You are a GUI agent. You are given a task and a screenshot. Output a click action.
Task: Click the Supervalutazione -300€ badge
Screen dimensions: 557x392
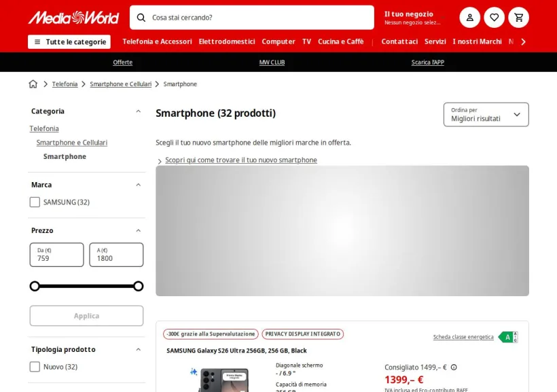tap(211, 334)
